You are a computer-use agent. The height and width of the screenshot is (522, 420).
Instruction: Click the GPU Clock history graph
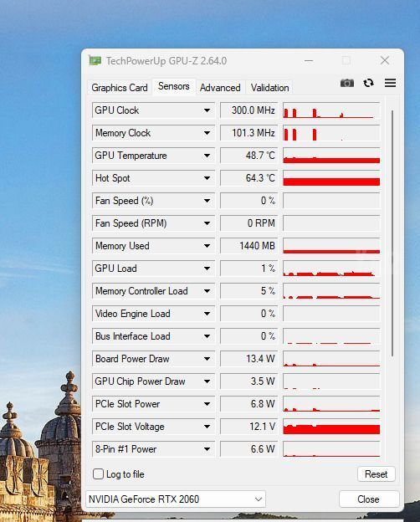(331, 110)
